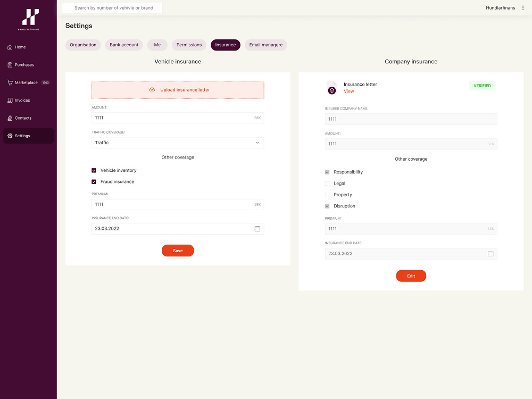532x399 pixels.
Task: Click the company insurance Amount field
Action: (x=411, y=144)
